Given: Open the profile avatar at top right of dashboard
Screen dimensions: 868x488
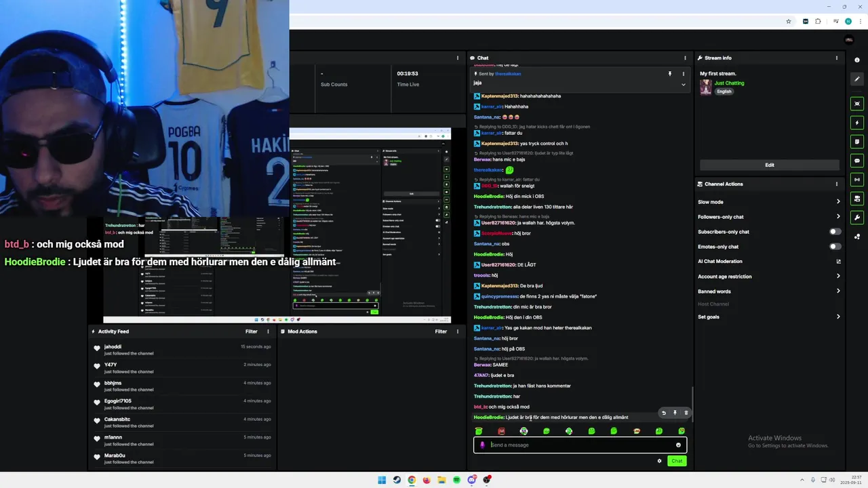Looking at the screenshot, I should tap(848, 40).
